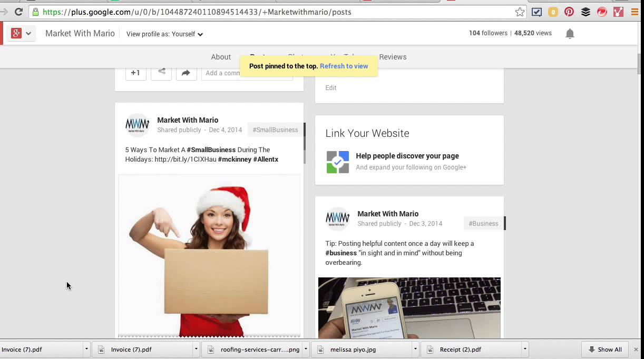Open the red swirl extension icon

(x=602, y=12)
